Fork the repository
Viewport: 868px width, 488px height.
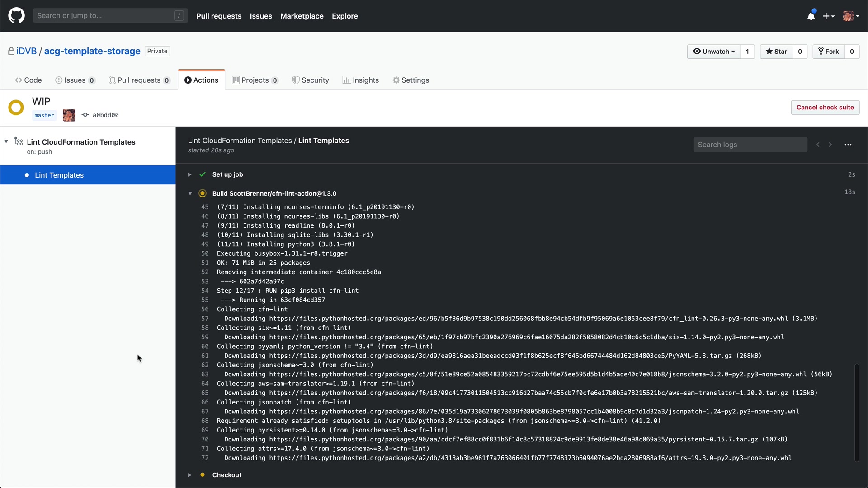pyautogui.click(x=829, y=52)
